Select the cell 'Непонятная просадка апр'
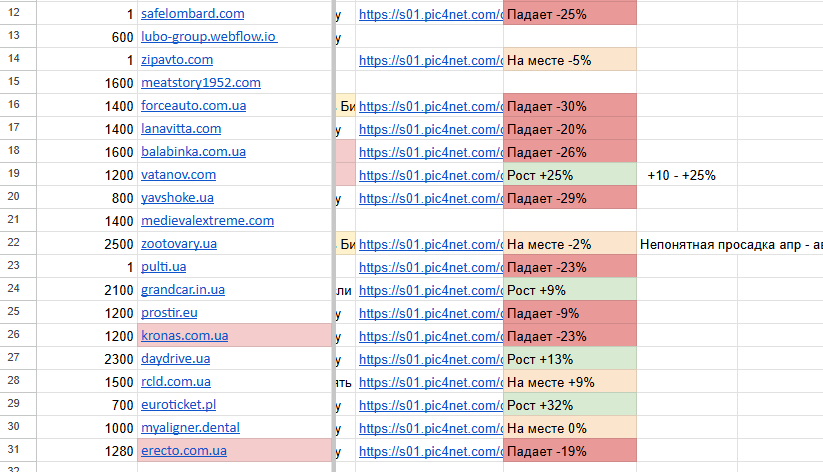The width and height of the screenshot is (823, 472). click(x=730, y=244)
